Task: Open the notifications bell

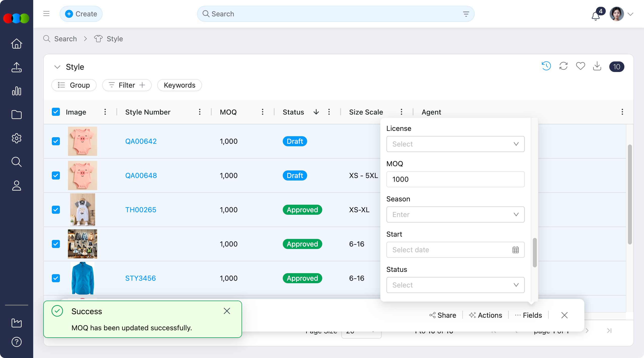Action: [x=595, y=16]
